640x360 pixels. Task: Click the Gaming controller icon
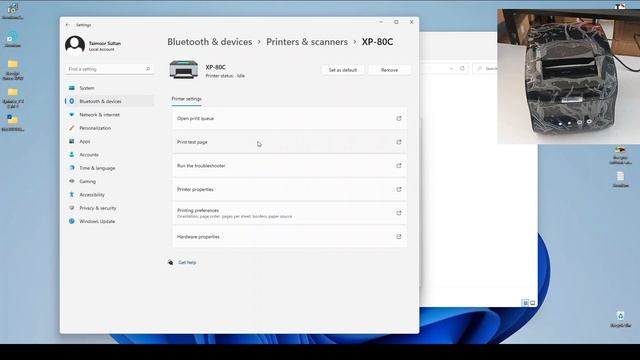[x=72, y=181]
